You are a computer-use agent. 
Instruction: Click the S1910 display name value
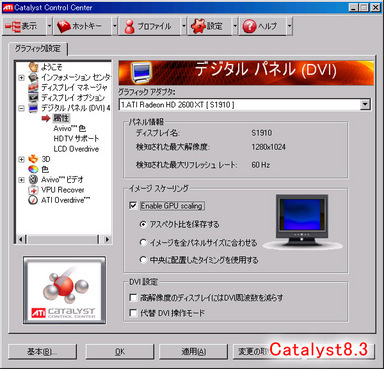tap(262, 133)
